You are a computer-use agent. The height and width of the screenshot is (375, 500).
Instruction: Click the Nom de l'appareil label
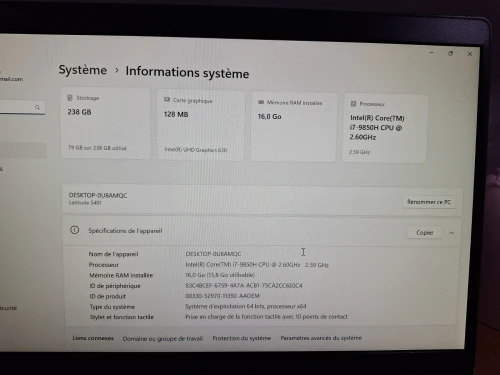click(113, 254)
